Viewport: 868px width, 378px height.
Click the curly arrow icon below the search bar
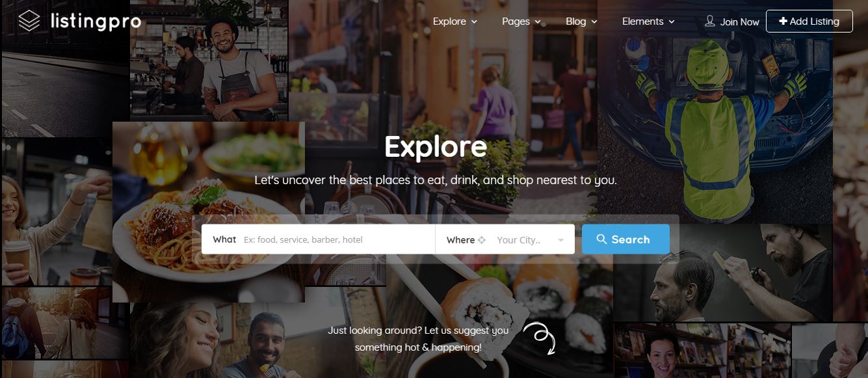click(540, 338)
